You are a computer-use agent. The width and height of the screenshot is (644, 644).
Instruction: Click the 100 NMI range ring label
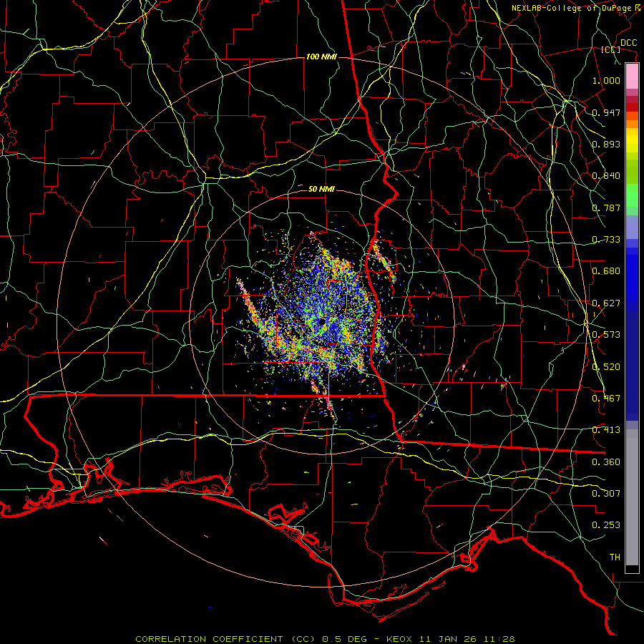(x=321, y=57)
